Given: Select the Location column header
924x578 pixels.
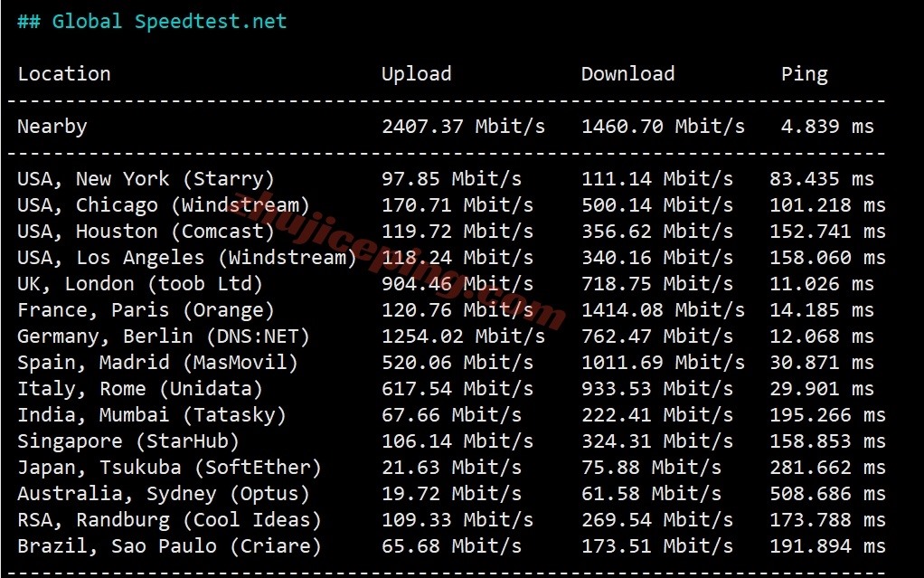Looking at the screenshot, I should [x=64, y=74].
